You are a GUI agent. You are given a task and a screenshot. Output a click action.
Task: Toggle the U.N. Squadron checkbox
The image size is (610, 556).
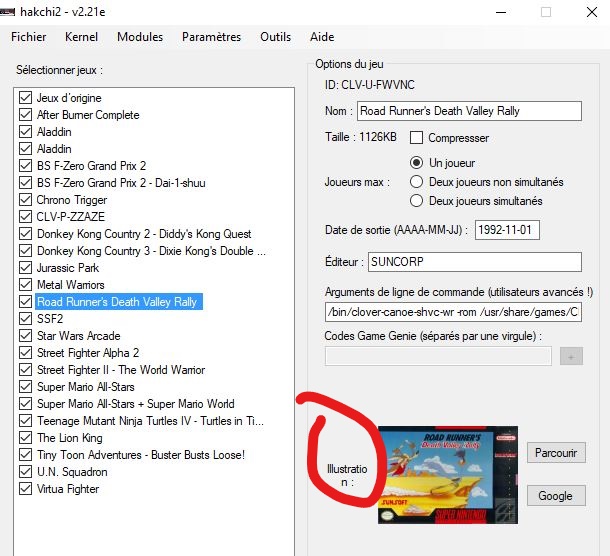point(25,472)
